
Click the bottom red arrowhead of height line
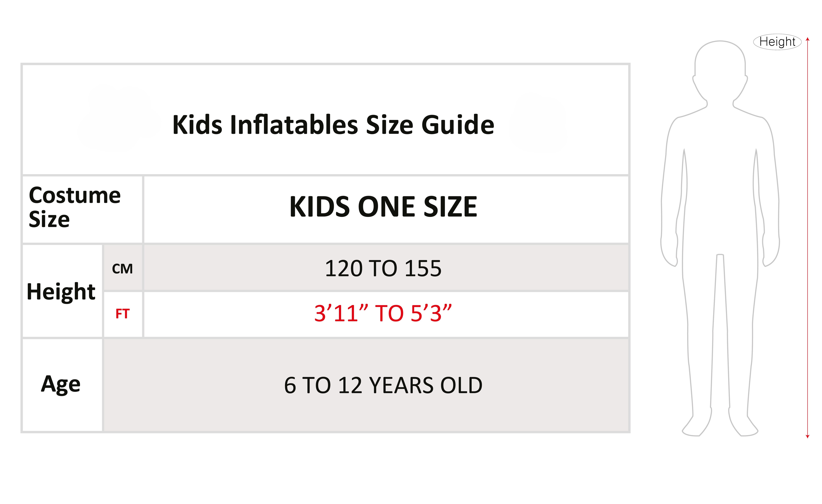(808, 436)
